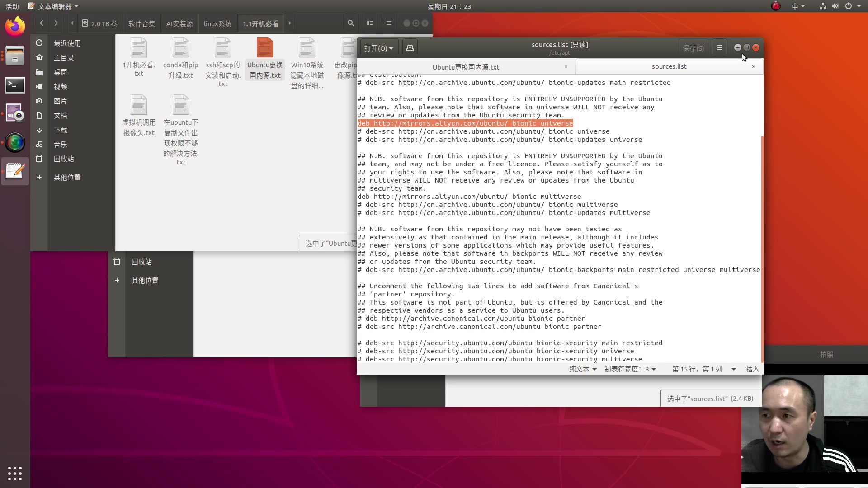
Task: Open the Cheese webcam dock icon
Action: 15,113
